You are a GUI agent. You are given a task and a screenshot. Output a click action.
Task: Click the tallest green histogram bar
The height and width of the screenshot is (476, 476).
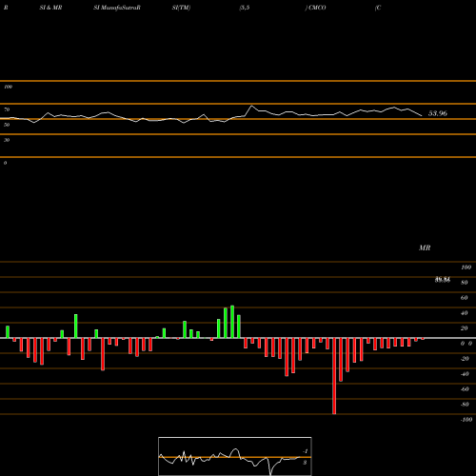point(232,322)
